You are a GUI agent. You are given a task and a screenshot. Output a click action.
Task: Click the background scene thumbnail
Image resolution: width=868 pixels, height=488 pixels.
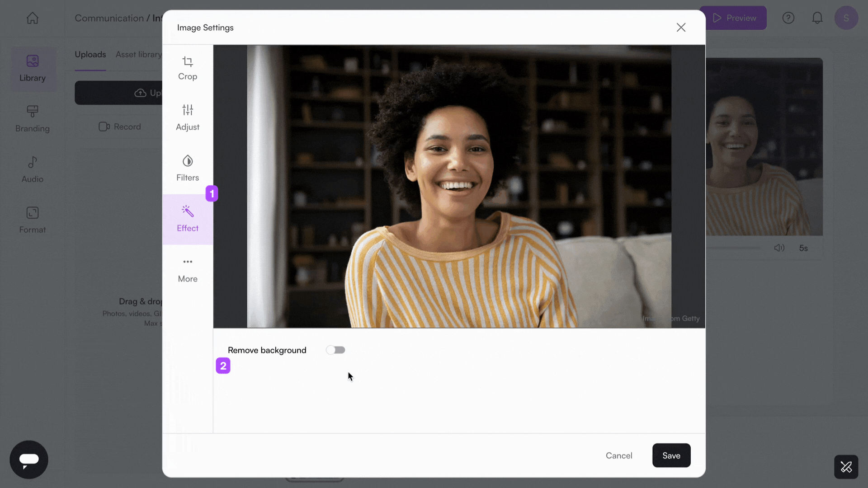[x=764, y=147]
